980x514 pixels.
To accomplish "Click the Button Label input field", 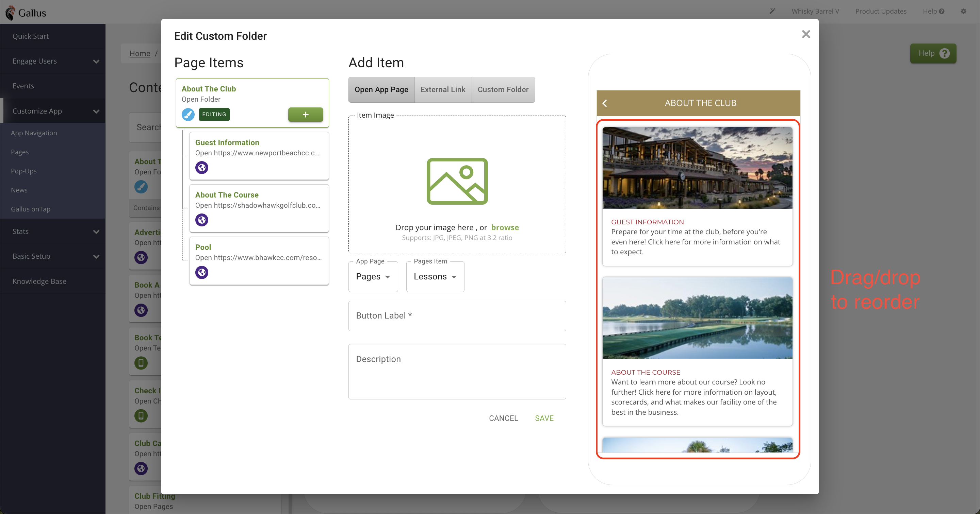I will coord(457,316).
